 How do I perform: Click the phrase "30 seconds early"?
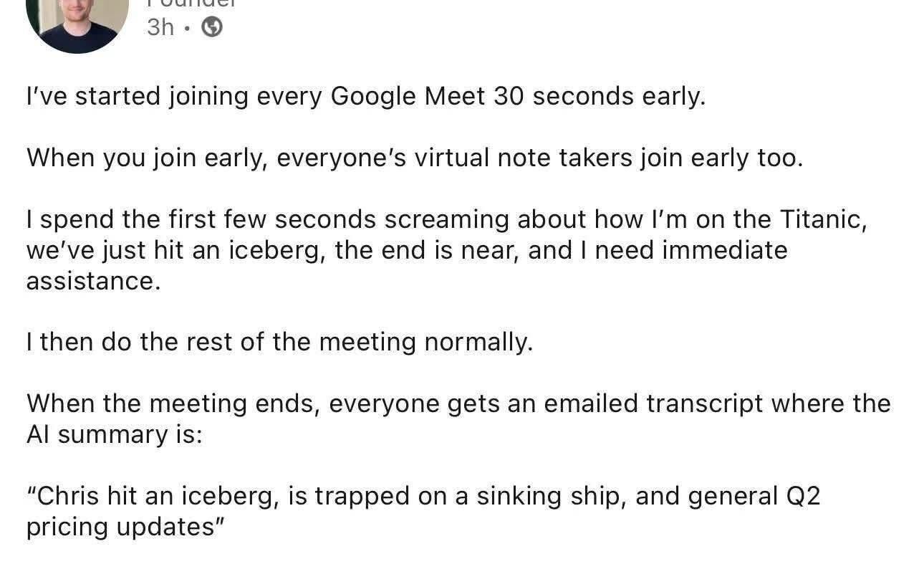coord(599,96)
